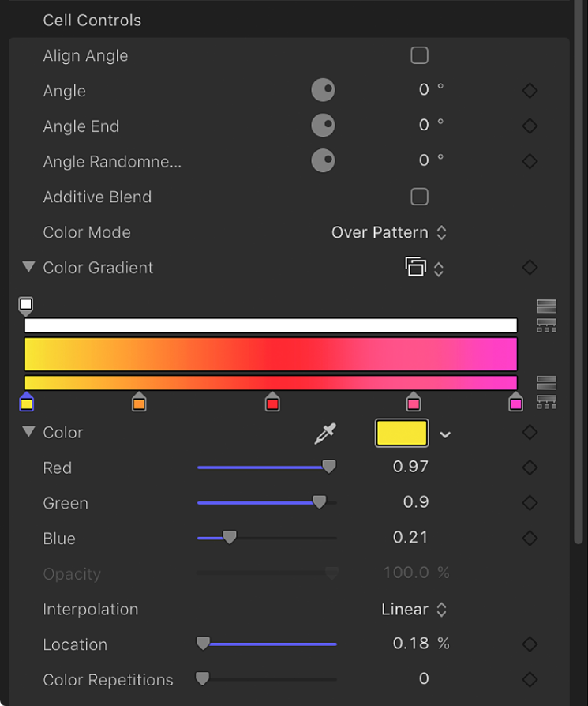Add a keyframe for the Red parameter
The width and height of the screenshot is (588, 706).
pyautogui.click(x=529, y=468)
